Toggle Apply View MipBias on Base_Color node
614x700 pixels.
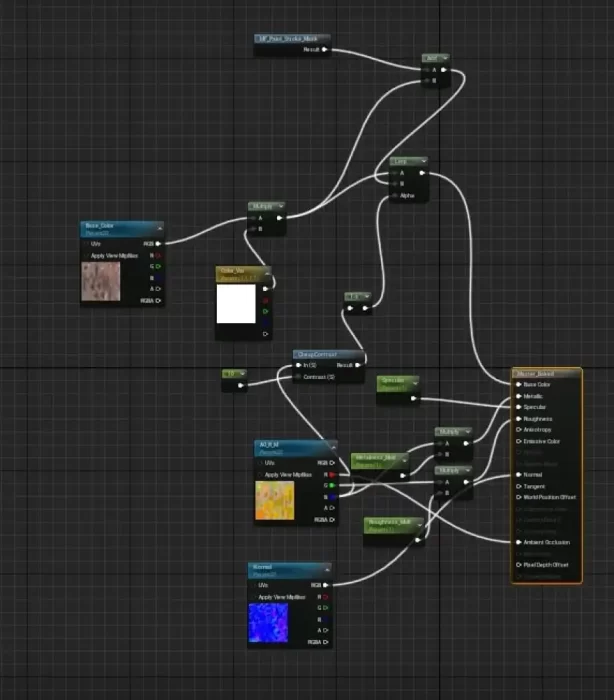[85, 255]
